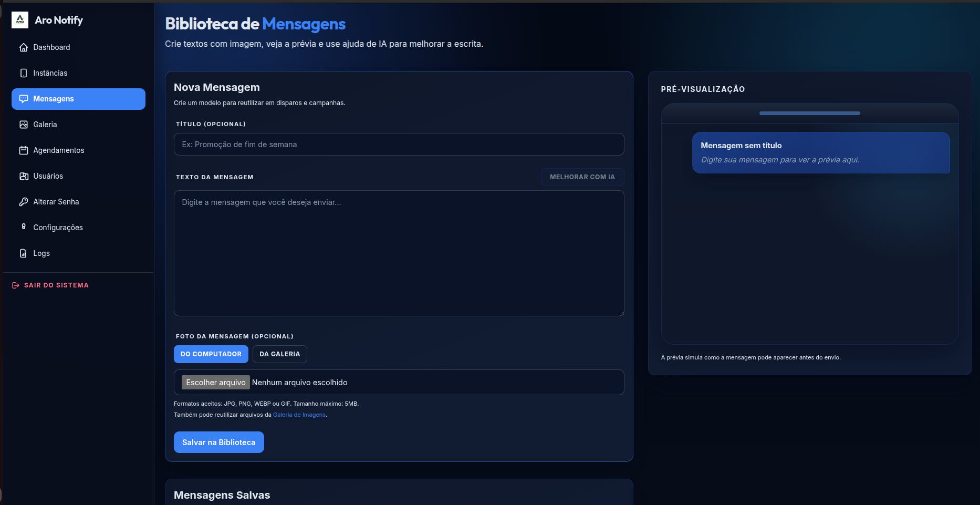980x505 pixels.
Task: Click the Logs document icon
Action: click(24, 253)
